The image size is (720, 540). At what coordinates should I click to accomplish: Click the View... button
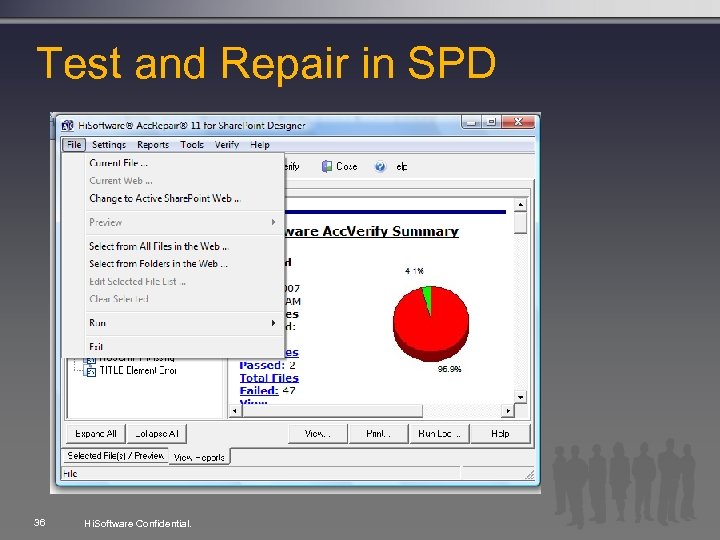tap(317, 433)
